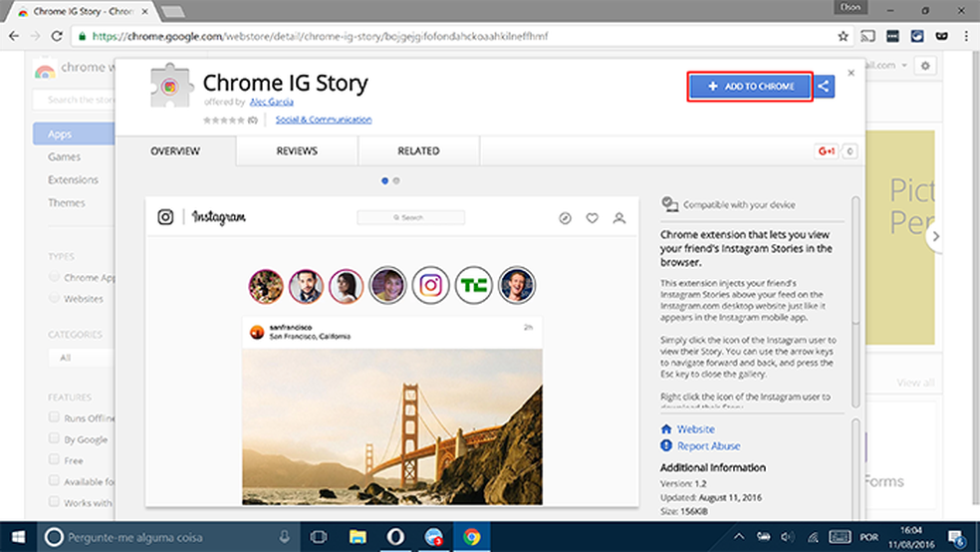The image size is (980, 552).
Task: Open Task View on the taskbar
Action: pyautogui.click(x=319, y=537)
